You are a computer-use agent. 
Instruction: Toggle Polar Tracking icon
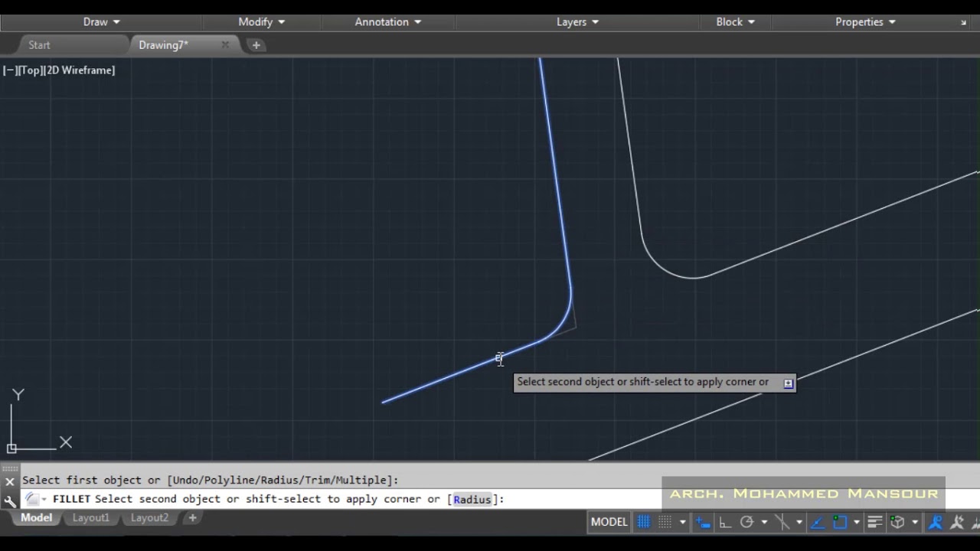[746, 522]
